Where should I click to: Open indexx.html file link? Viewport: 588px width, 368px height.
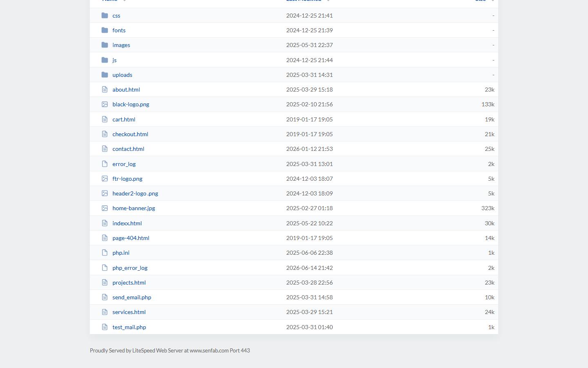tap(127, 223)
